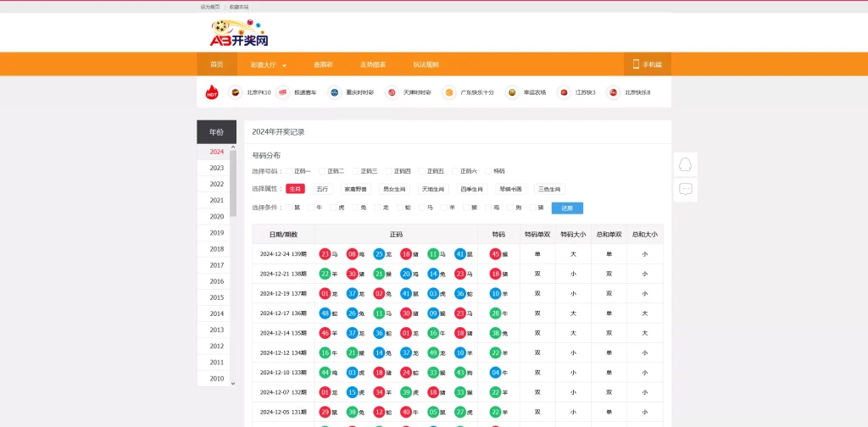The image size is (868, 427).
Task: Open the 北京PK10 lottery icon
Action: (x=233, y=92)
